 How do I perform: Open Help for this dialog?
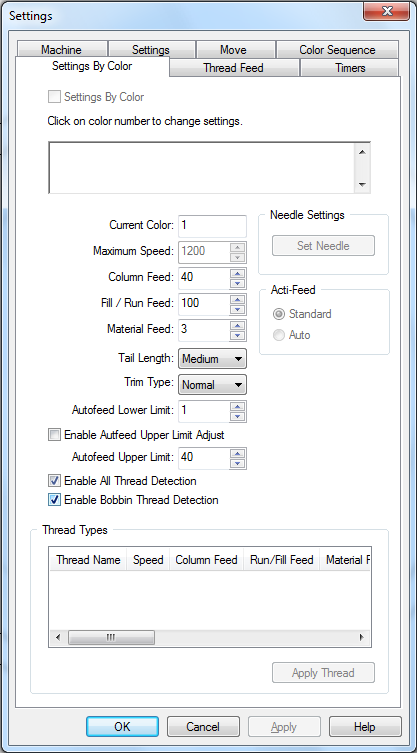pos(365,727)
